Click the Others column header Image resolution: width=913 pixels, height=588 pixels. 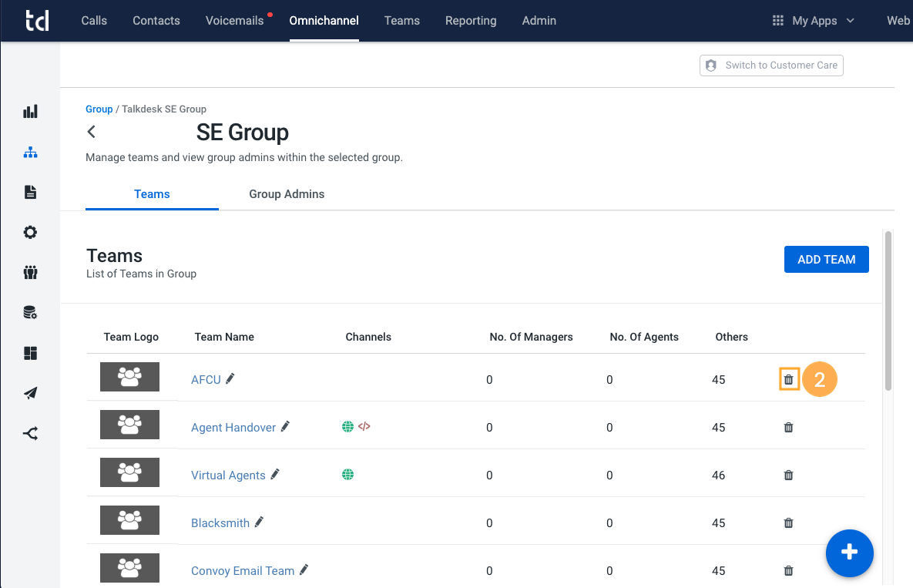[731, 337]
